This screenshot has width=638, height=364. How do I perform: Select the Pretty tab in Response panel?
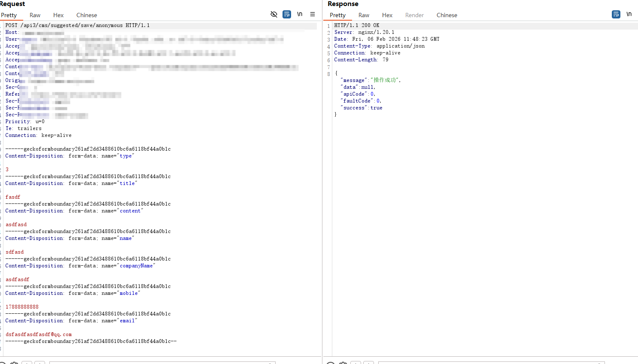[x=337, y=15]
